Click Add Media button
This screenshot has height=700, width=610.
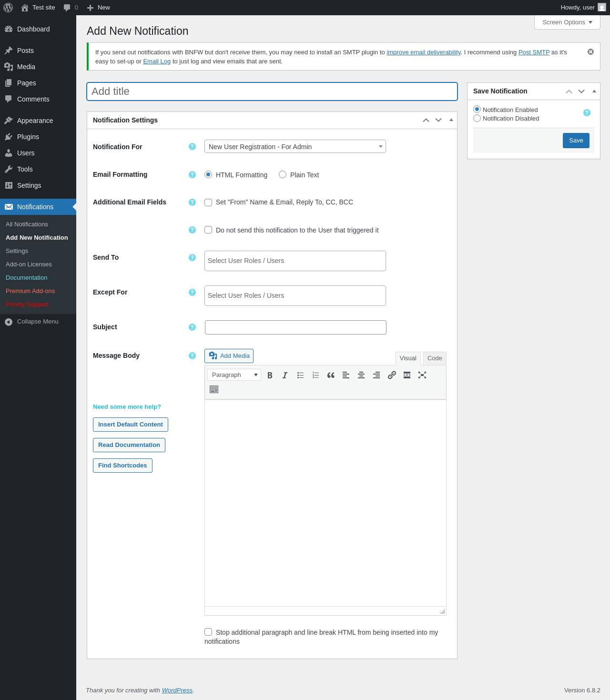(229, 356)
